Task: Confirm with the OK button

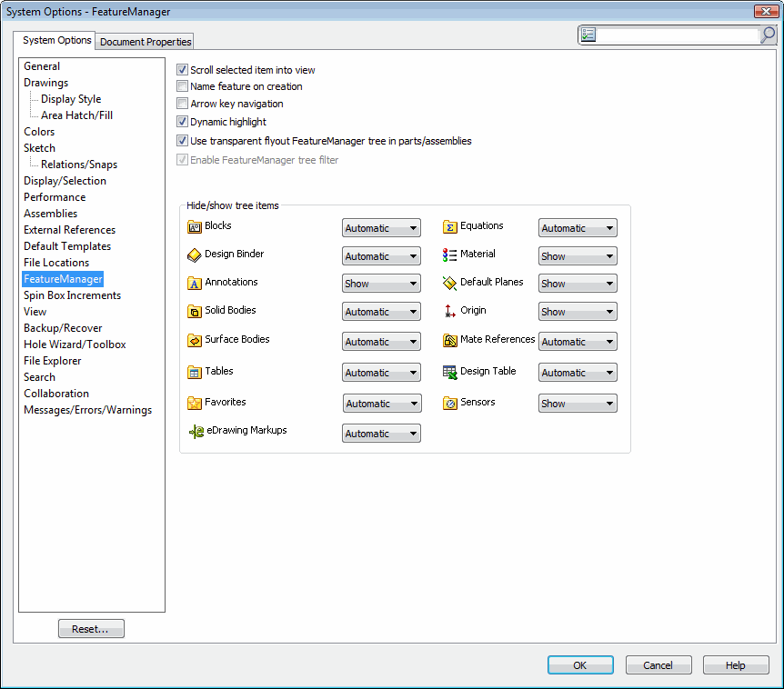Action: [580, 665]
